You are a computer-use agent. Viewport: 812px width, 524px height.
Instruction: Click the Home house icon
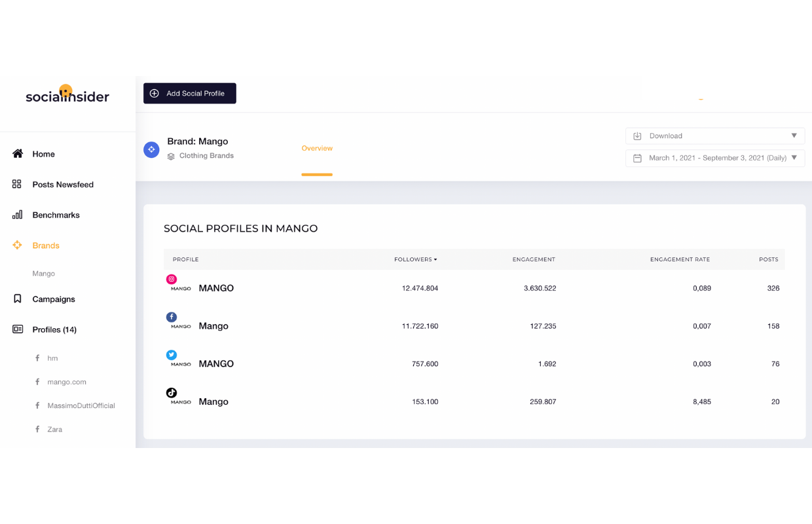click(18, 154)
